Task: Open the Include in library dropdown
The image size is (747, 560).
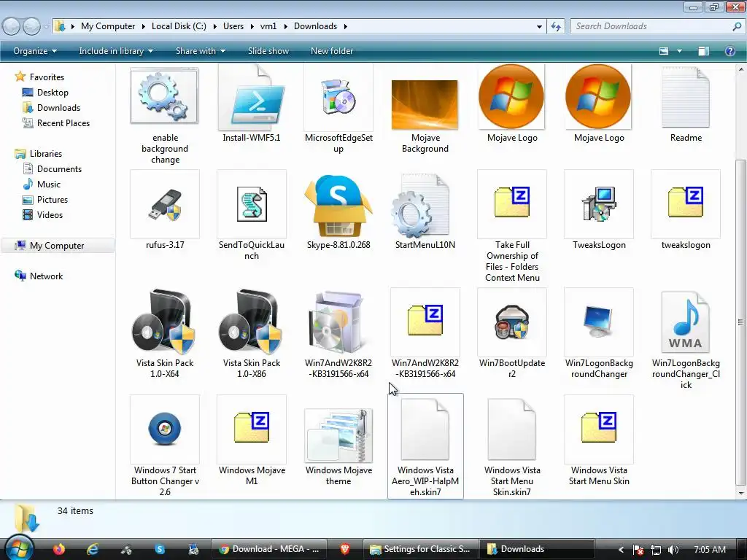Action: (116, 51)
